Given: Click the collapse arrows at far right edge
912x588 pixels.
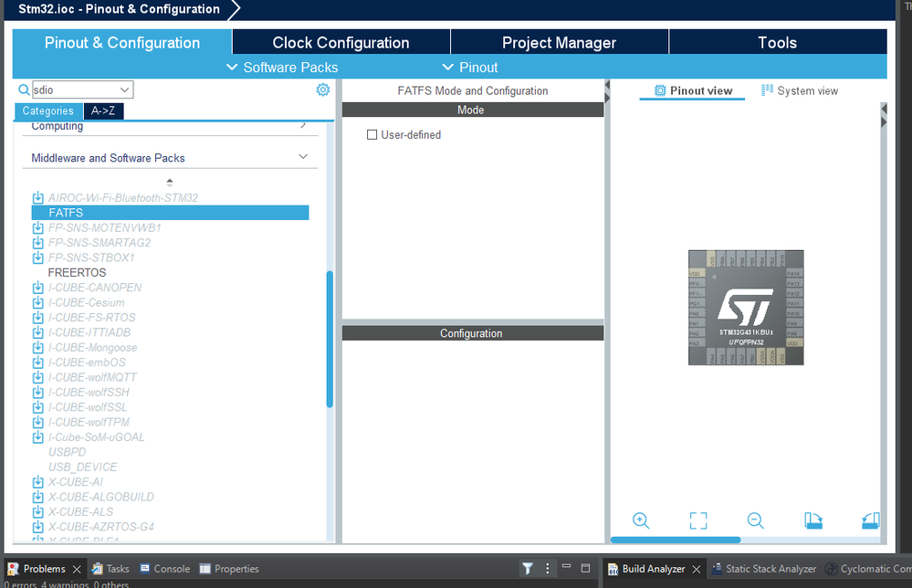Looking at the screenshot, I should click(884, 115).
